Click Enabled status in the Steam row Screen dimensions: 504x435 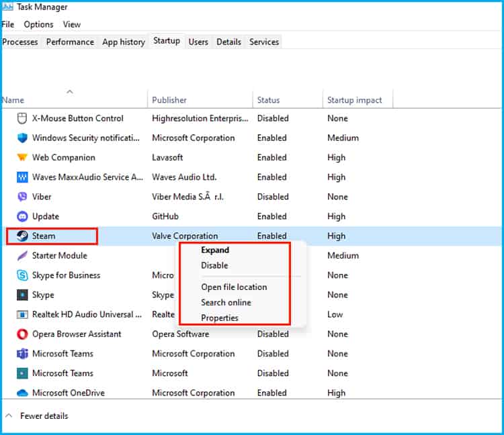[271, 236]
